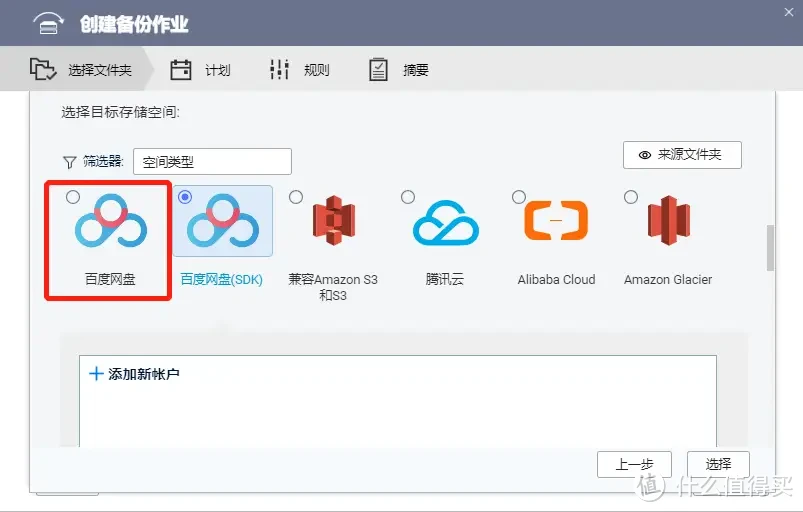The image size is (803, 512).
Task: Click 添加新帐户 link
Action: coord(134,374)
